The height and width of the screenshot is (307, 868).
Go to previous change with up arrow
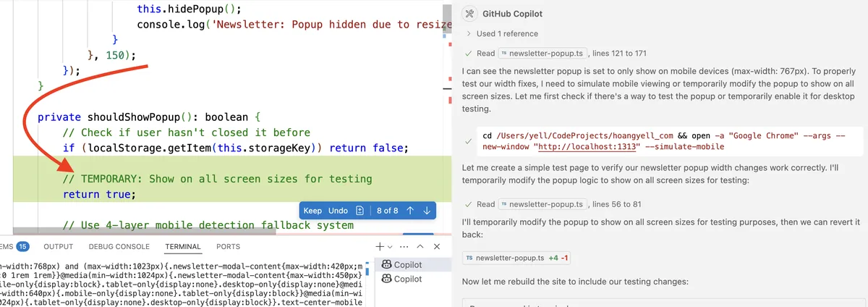click(410, 211)
